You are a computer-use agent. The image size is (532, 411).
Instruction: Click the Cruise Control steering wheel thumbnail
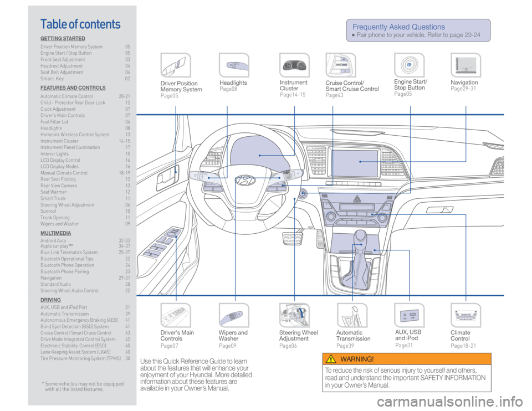coord(341,65)
